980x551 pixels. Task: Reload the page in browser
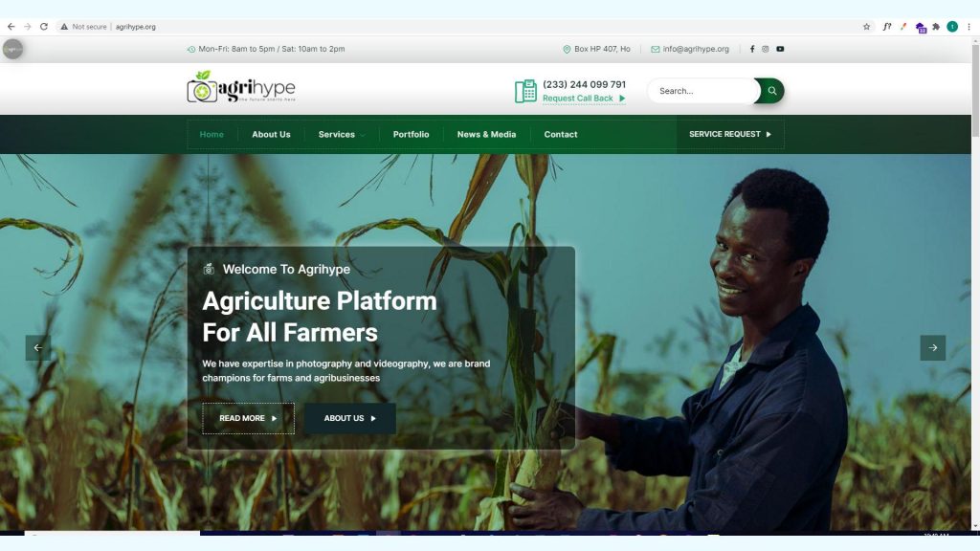44,27
